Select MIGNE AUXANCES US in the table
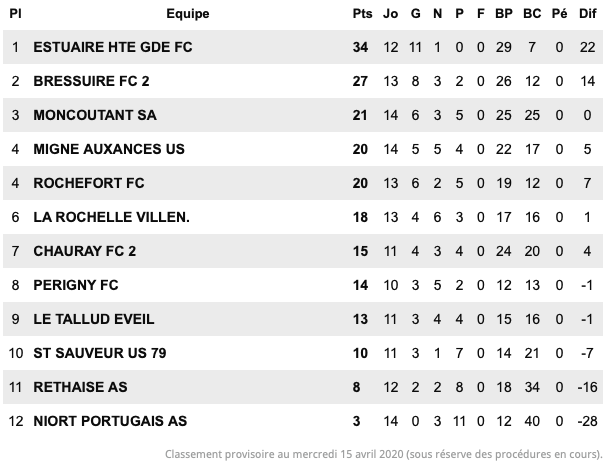606x466 pixels. pyautogui.click(x=109, y=149)
